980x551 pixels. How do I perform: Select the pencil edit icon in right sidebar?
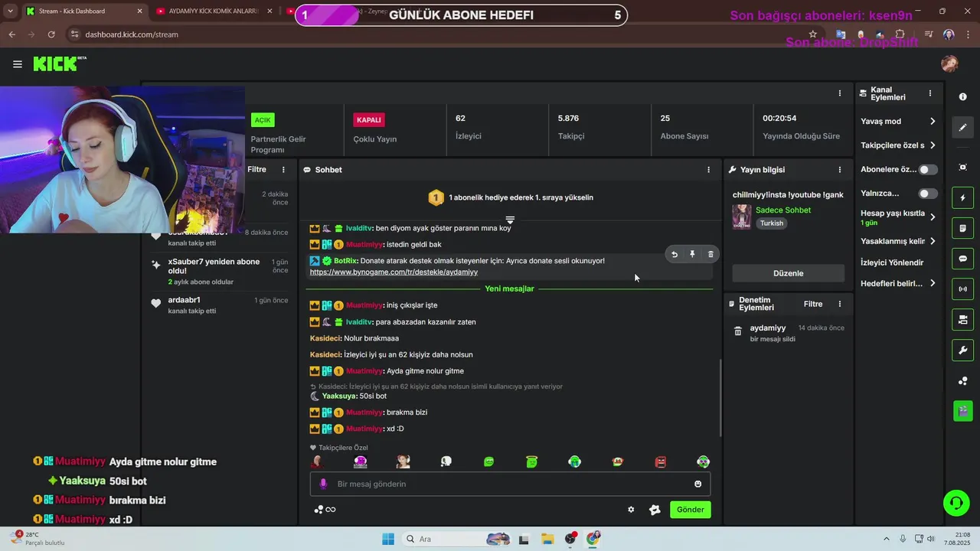click(962, 127)
